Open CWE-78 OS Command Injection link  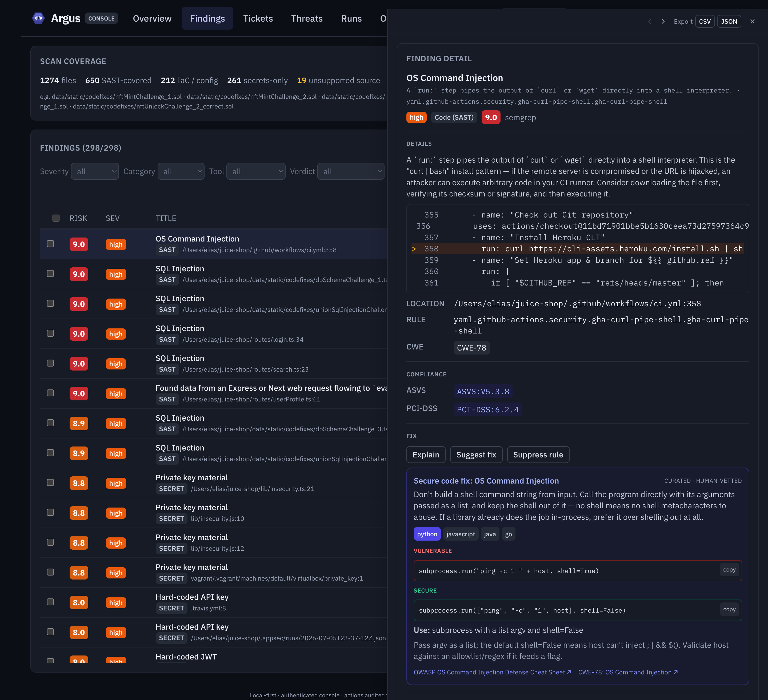(628, 672)
